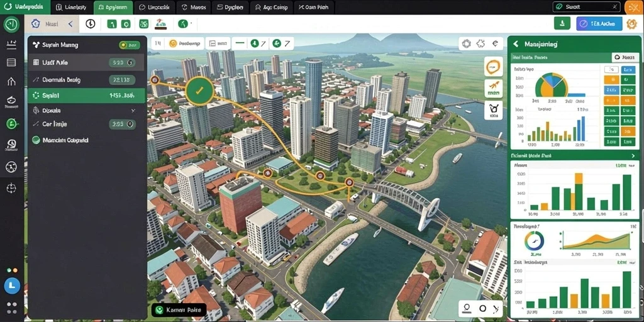644x322 pixels.
Task: Switch to the Mares tab
Action: click(193, 7)
